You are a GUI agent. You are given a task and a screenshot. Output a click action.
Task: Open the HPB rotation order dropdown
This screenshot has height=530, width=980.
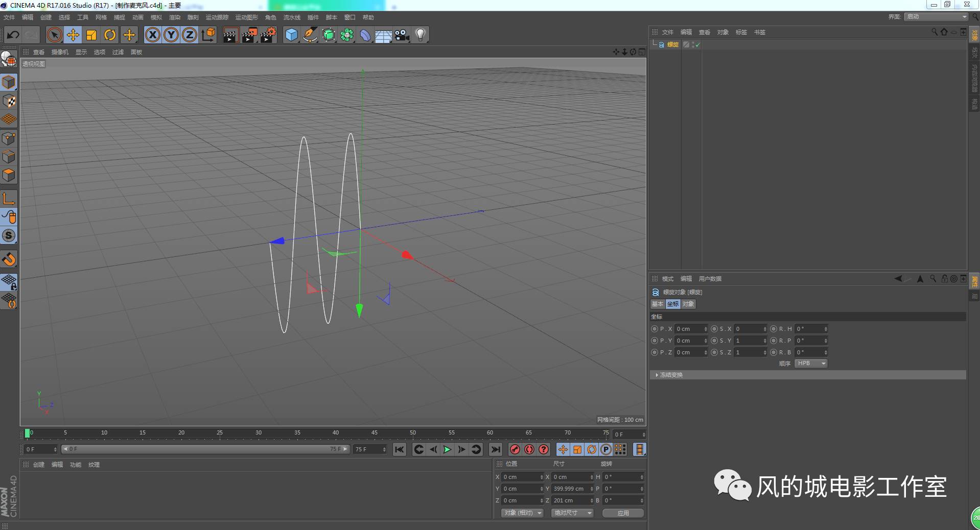[810, 363]
